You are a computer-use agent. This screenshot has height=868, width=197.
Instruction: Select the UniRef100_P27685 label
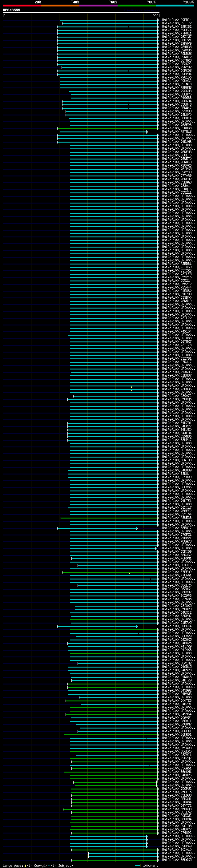point(176,599)
